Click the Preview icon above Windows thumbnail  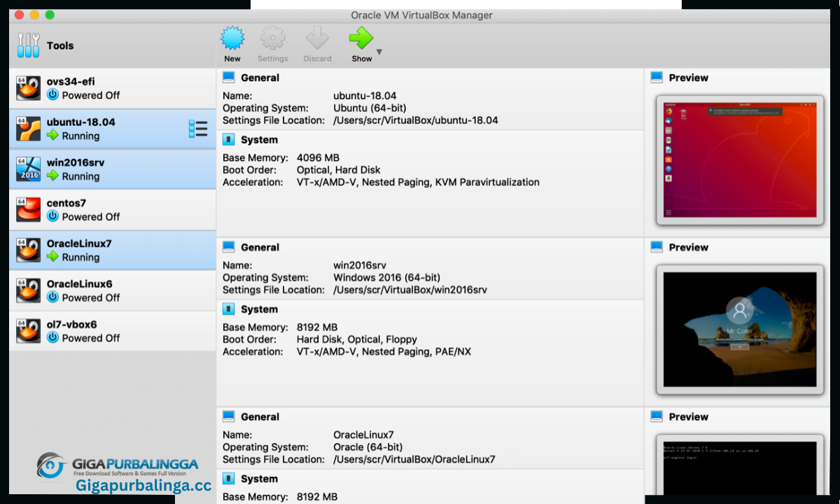click(x=657, y=247)
